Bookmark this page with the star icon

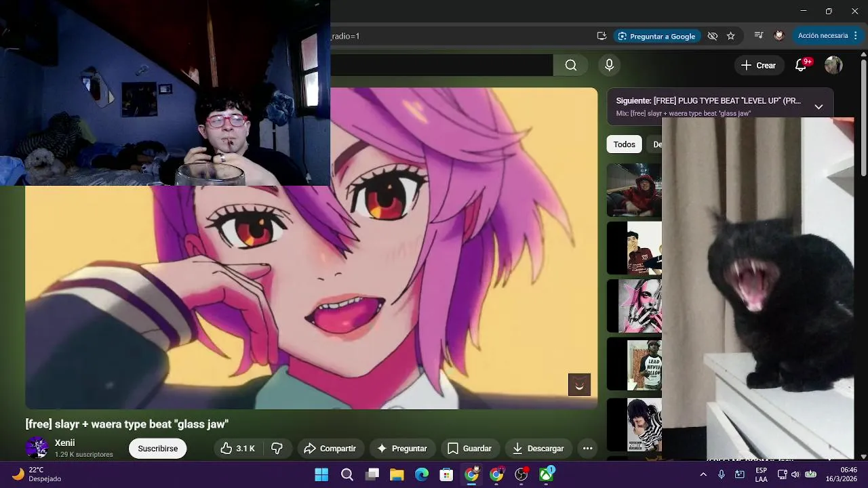pos(731,36)
